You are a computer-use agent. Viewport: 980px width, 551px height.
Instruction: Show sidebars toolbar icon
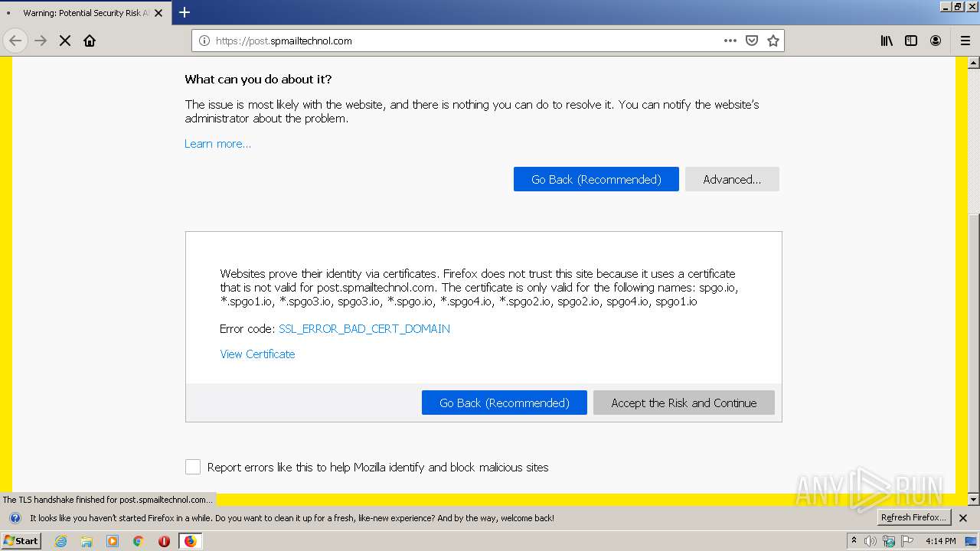point(911,41)
